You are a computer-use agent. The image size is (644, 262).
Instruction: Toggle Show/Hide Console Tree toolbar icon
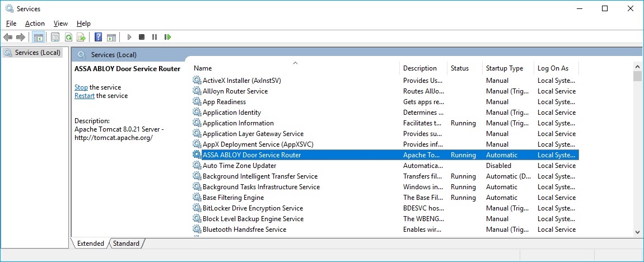(x=38, y=37)
